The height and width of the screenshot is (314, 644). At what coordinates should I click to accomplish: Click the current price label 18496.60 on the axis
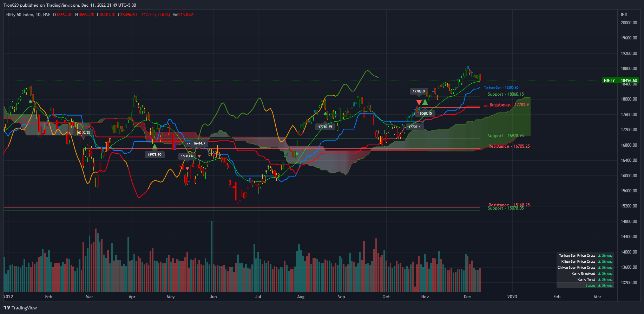[x=629, y=81]
